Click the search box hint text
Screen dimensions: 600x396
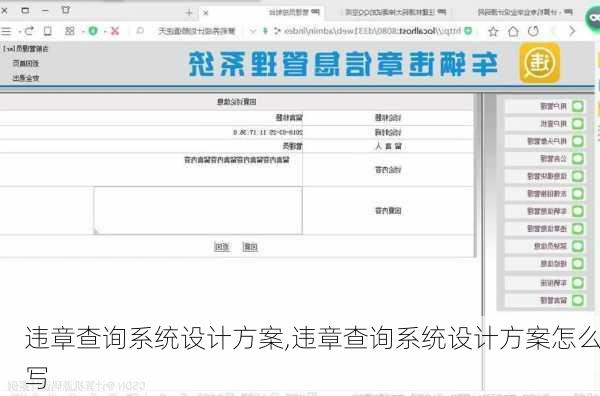197,31
